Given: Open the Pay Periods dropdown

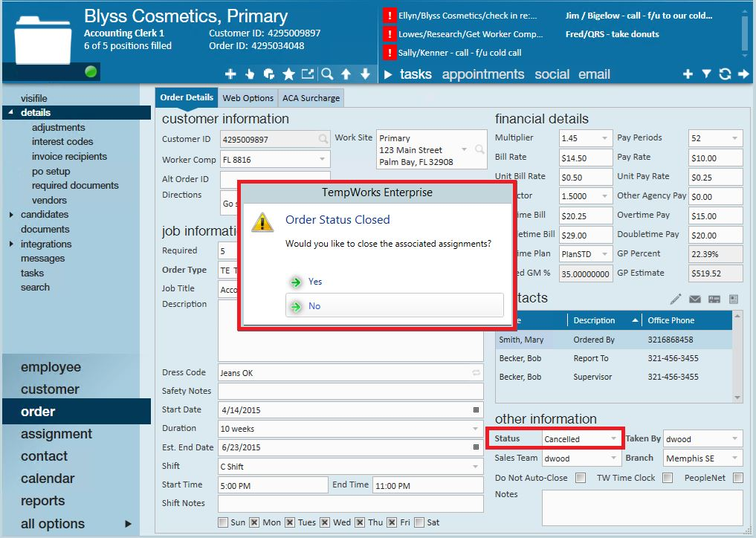Looking at the screenshot, I should 734,138.
